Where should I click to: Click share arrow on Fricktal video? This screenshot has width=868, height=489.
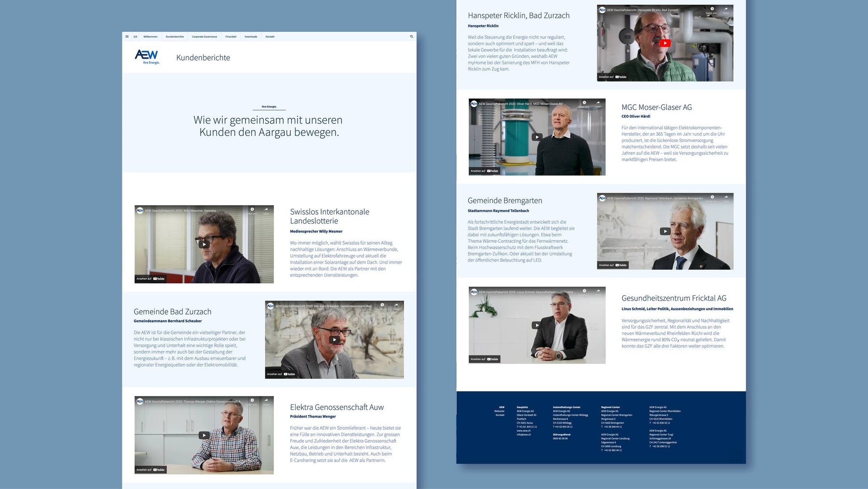598,291
